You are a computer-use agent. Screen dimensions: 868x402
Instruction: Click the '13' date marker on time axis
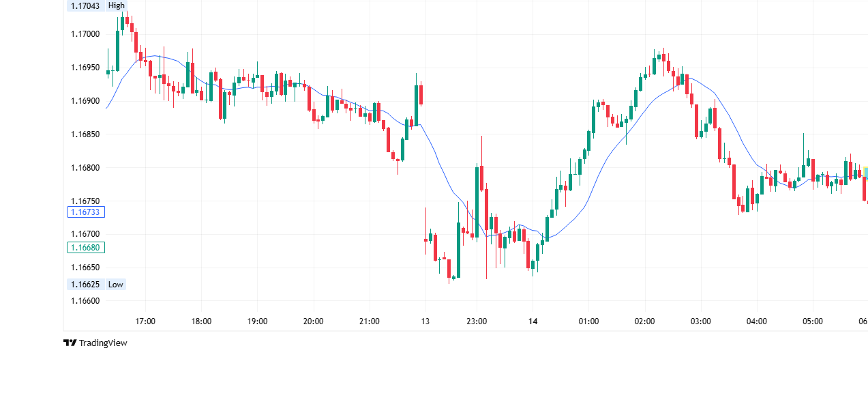click(425, 321)
